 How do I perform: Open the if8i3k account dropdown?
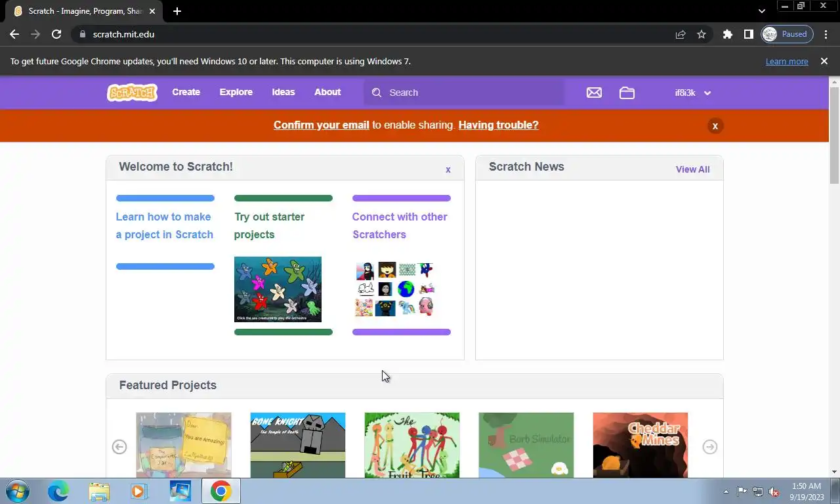tap(692, 93)
